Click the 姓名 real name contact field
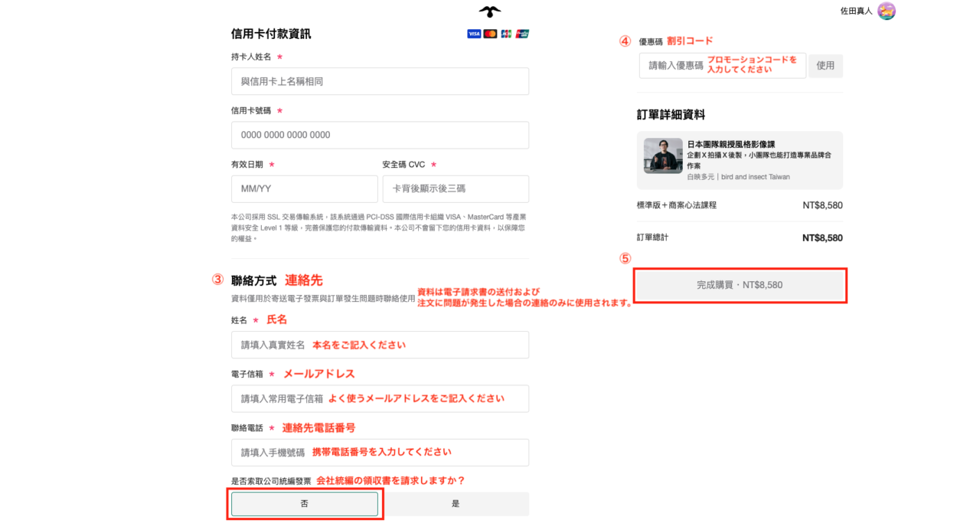This screenshot has width=980, height=527. (380, 345)
